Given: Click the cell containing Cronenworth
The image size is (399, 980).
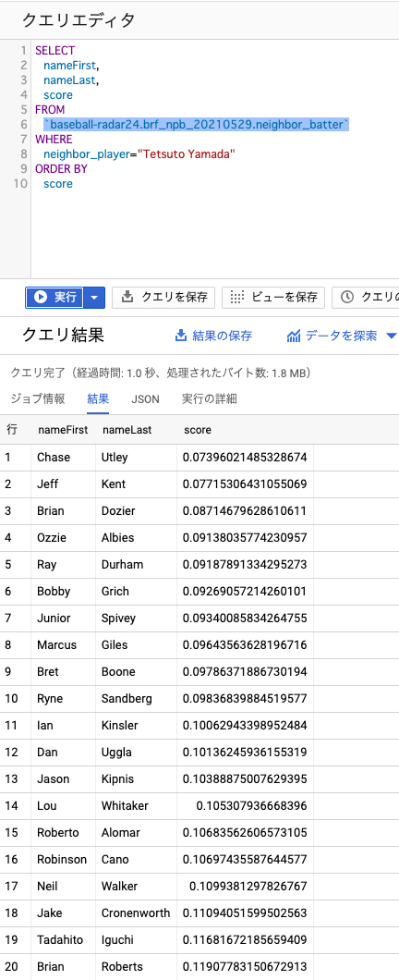Looking at the screenshot, I should coord(136,914).
